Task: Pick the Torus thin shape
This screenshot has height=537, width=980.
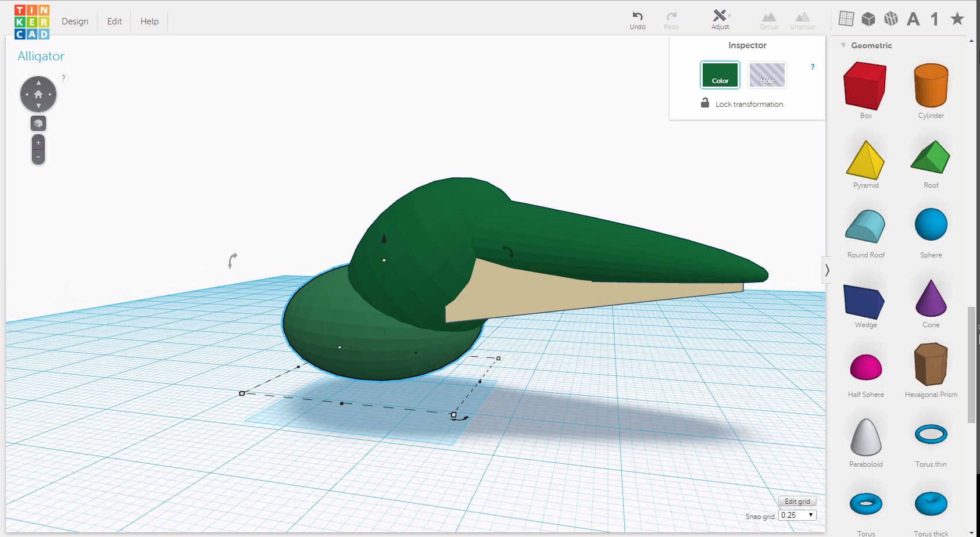Action: pyautogui.click(x=931, y=434)
